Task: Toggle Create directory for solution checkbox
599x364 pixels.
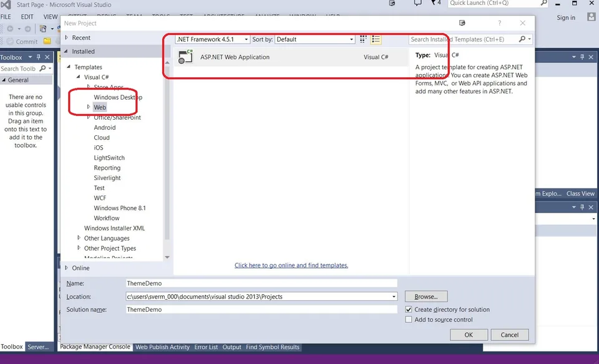Action: [x=409, y=309]
